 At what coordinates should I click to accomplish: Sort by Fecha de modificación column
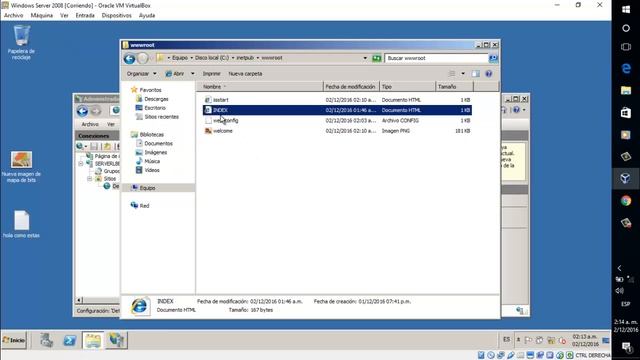pos(351,87)
